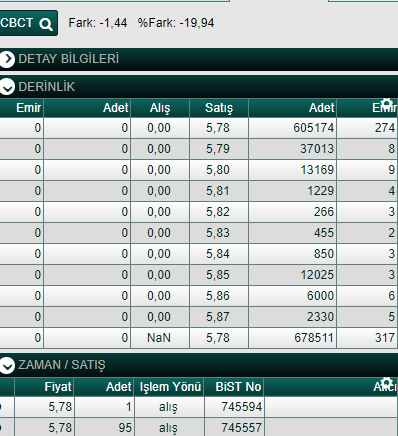Select the 5,84 sell price cell
Viewport: 398px width, 436px height.
[x=219, y=254]
